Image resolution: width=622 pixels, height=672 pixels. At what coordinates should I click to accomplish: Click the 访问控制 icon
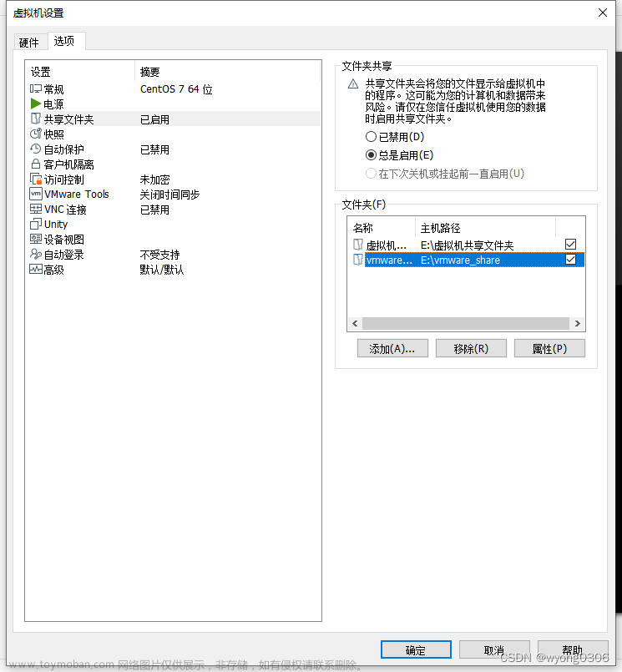[36, 179]
